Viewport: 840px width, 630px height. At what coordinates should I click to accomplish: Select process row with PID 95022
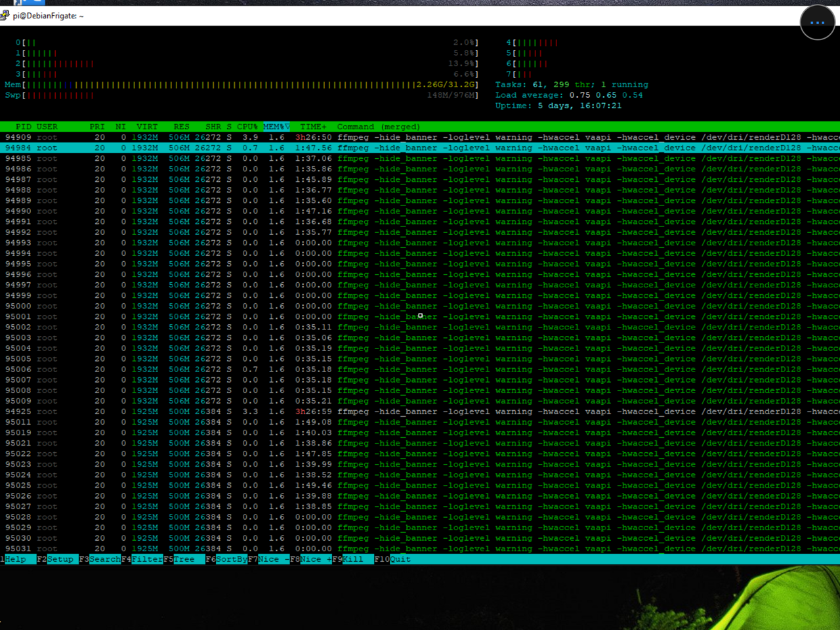tap(420, 453)
